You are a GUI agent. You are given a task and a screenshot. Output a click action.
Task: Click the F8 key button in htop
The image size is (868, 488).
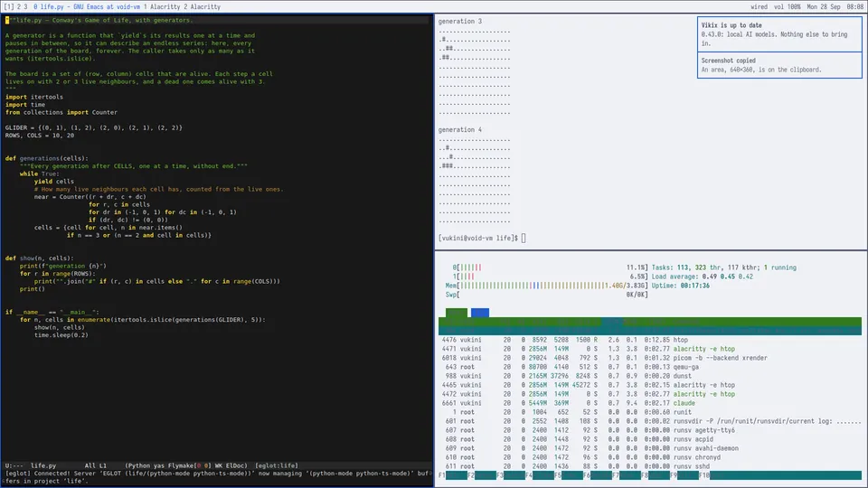(656, 475)
